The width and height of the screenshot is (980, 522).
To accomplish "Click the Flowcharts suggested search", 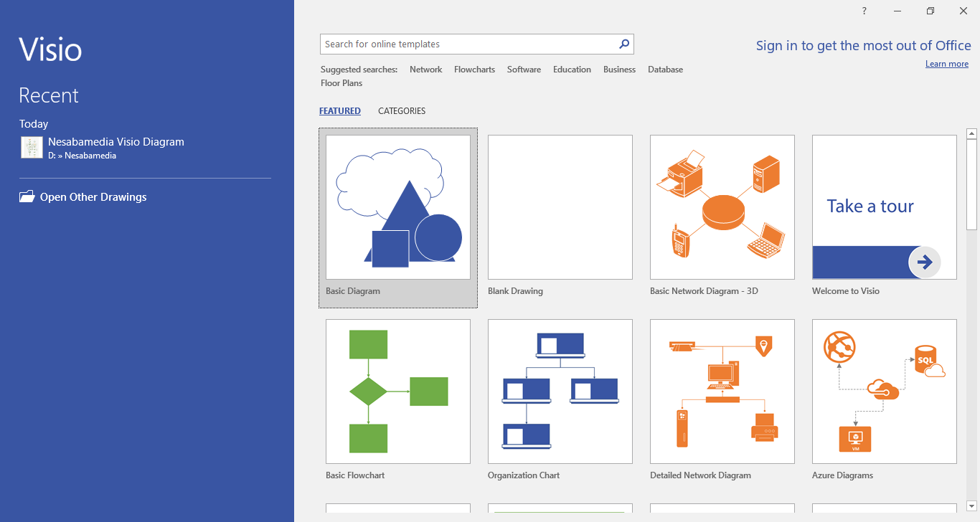I will coord(474,70).
